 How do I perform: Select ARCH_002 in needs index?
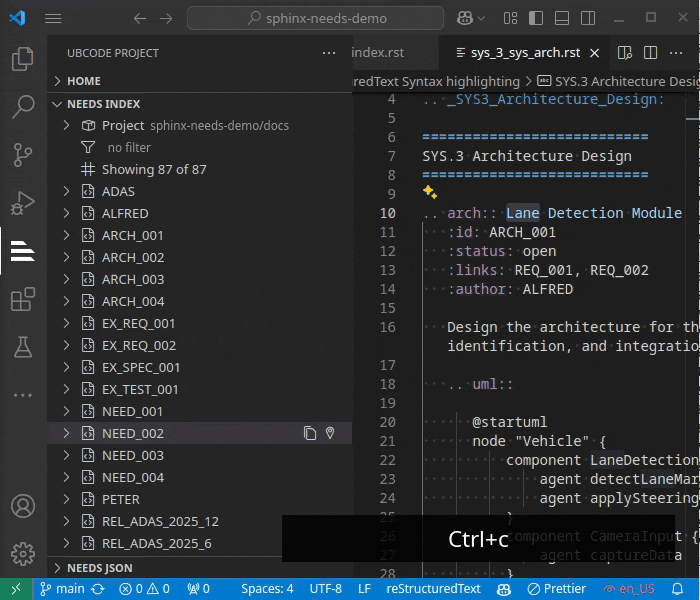(x=200, y=258)
